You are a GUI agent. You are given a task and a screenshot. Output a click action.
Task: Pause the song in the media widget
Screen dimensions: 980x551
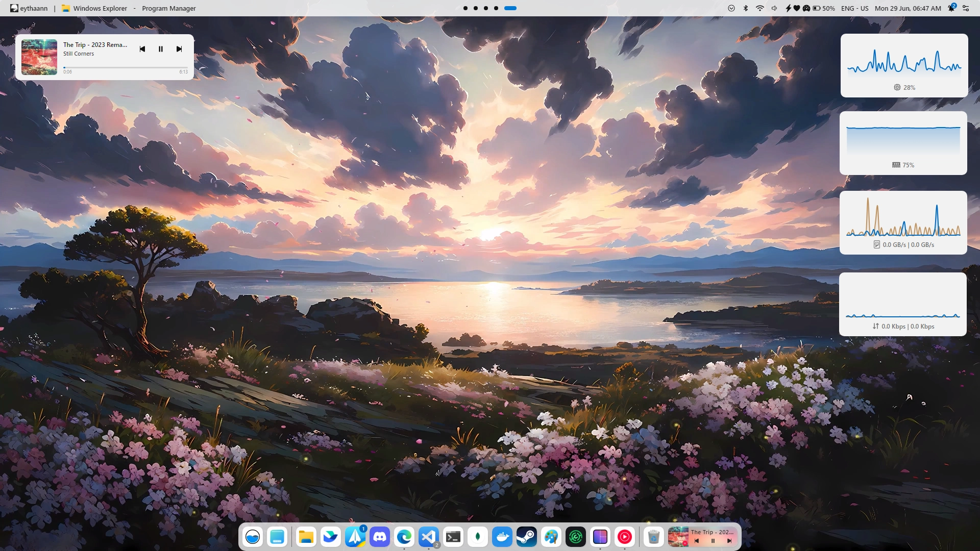[x=161, y=49]
